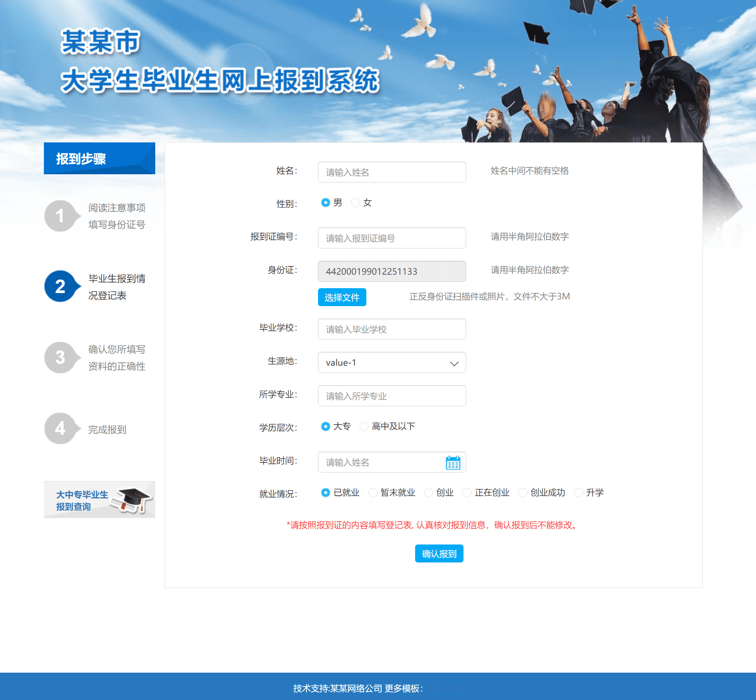
Task: Select 创业 employment status
Action: [x=428, y=492]
